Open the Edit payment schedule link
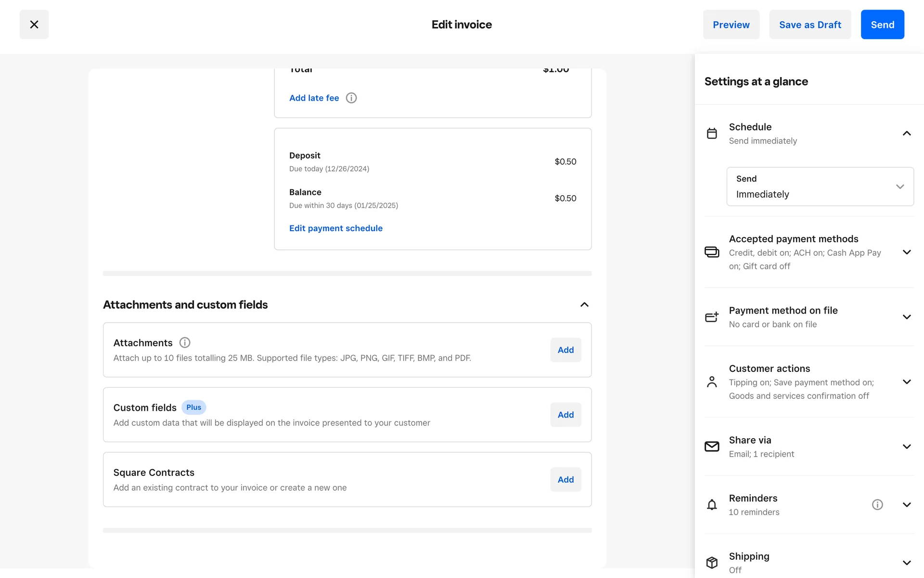This screenshot has height=578, width=924. pyautogui.click(x=335, y=228)
